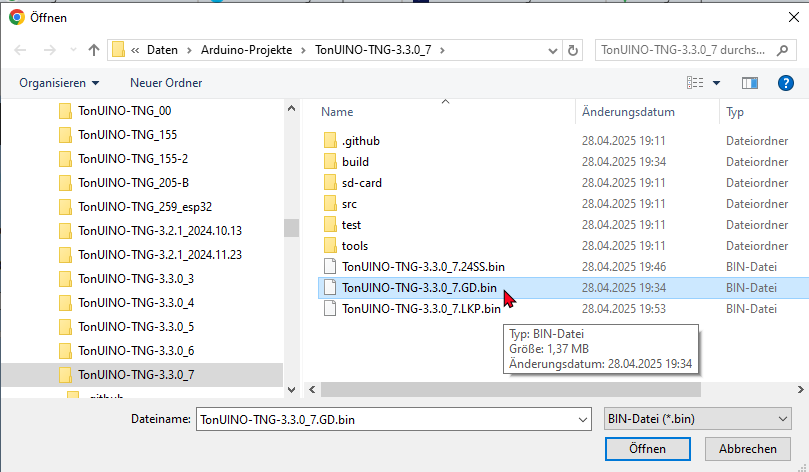The image size is (809, 472).
Task: Click the Öffnen button
Action: click(x=648, y=449)
